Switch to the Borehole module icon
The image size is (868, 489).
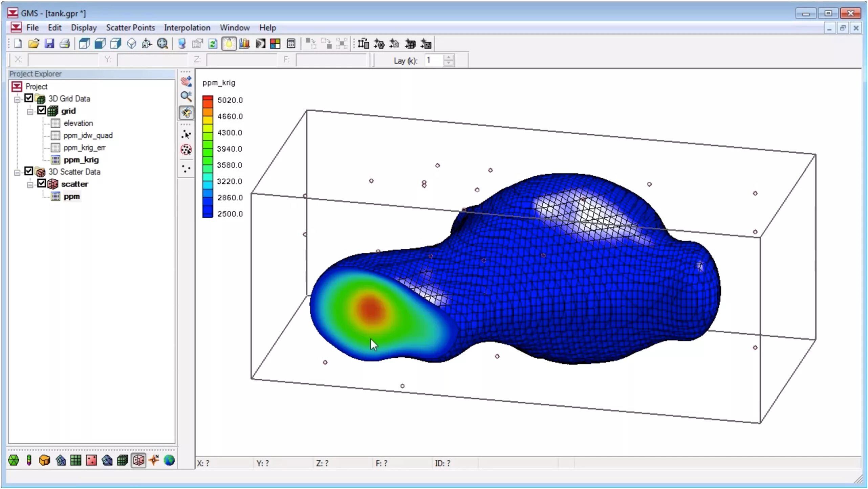tap(29, 461)
